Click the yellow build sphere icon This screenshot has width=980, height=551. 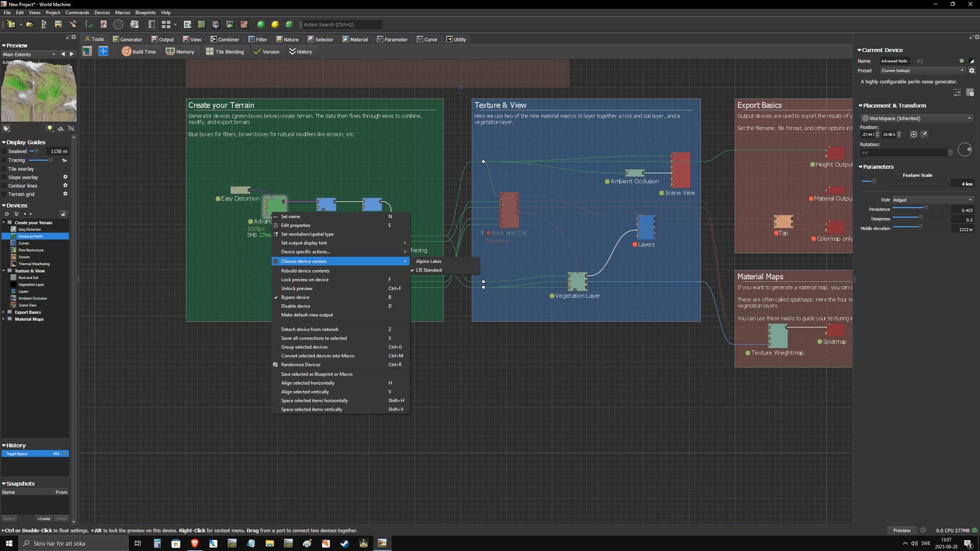(x=275, y=24)
